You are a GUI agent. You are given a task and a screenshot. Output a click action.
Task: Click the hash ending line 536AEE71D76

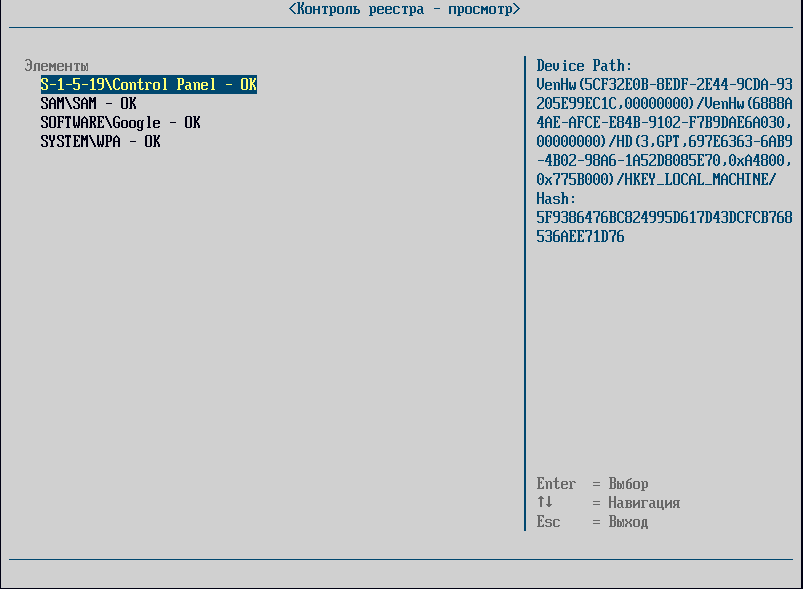pyautogui.click(x=580, y=237)
